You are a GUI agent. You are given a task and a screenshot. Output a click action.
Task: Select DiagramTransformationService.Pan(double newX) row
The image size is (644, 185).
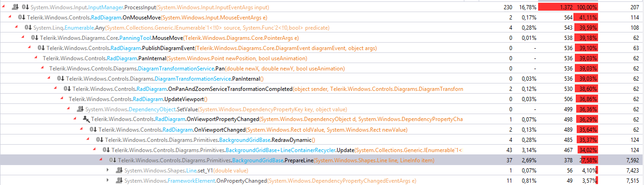coord(322,68)
